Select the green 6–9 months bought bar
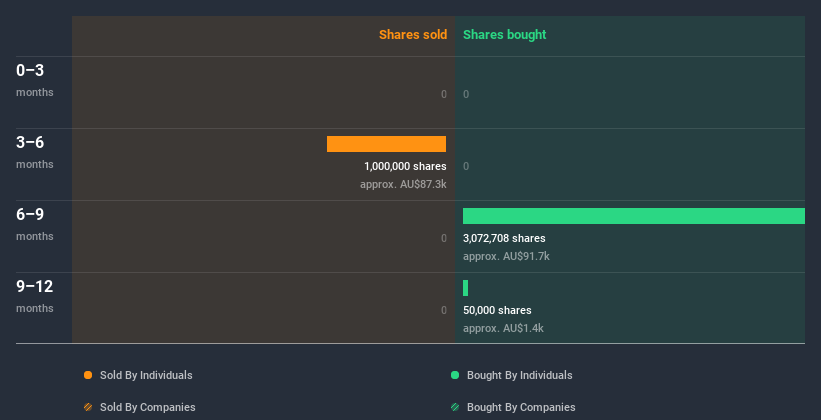 pos(633,216)
